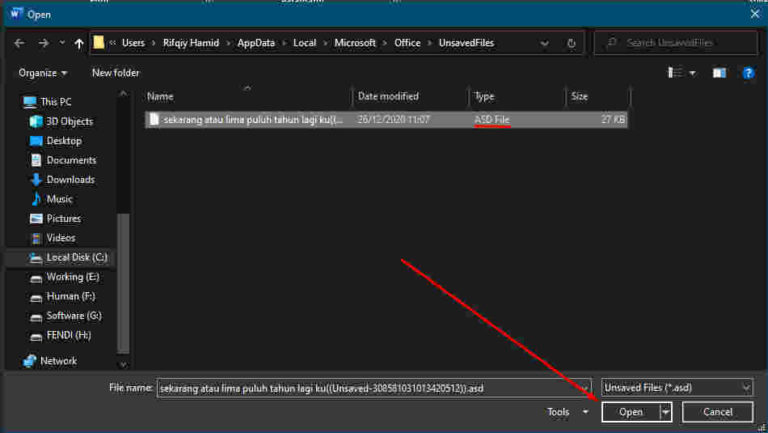Open Downloads in navigation pane
The height and width of the screenshot is (433, 768).
62,180
